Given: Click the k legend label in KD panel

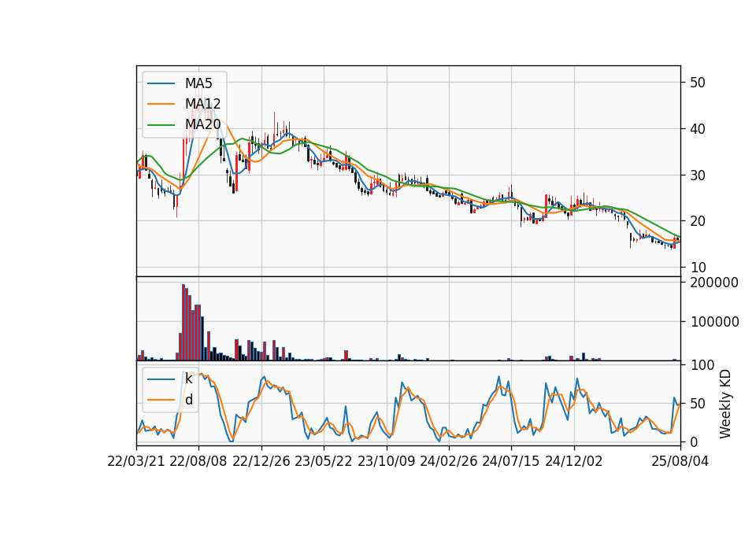Looking at the screenshot, I should [x=188, y=379].
